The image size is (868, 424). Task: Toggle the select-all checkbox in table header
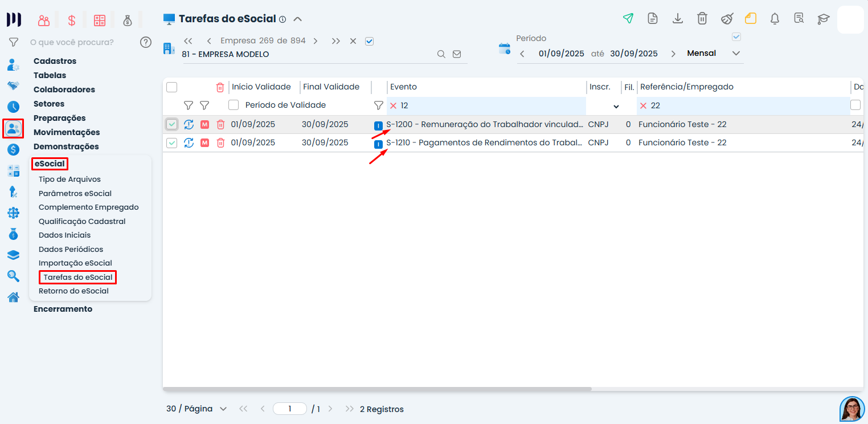click(172, 87)
